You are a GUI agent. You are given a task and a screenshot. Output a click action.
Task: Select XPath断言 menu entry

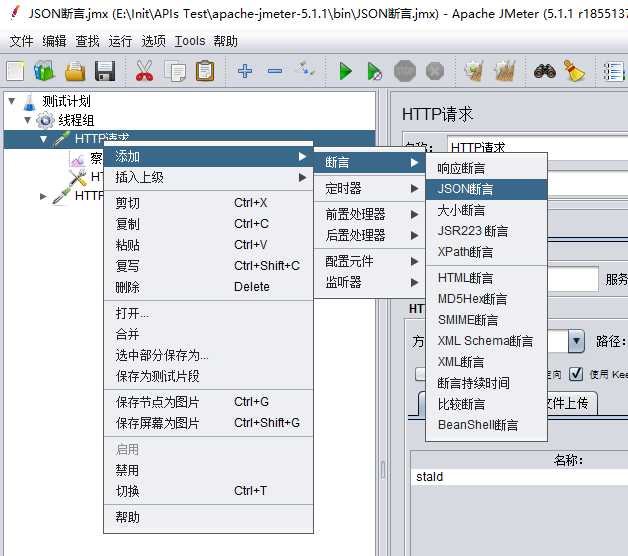[486, 252]
